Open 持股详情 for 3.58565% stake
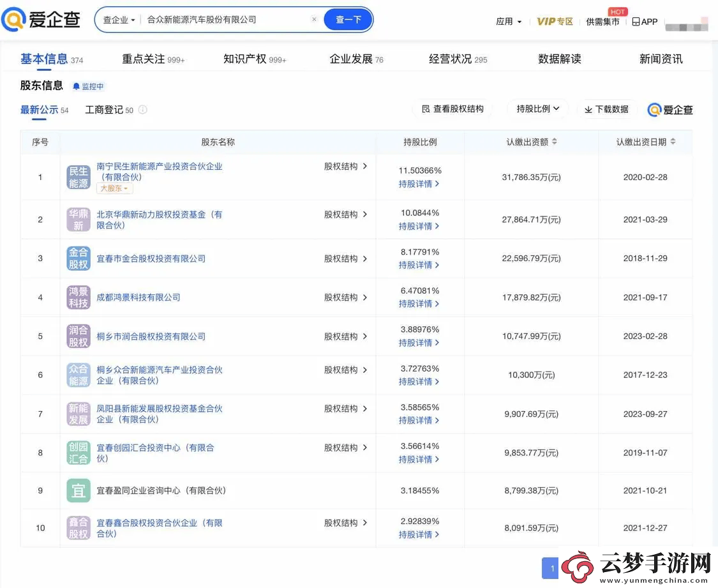 coord(419,420)
